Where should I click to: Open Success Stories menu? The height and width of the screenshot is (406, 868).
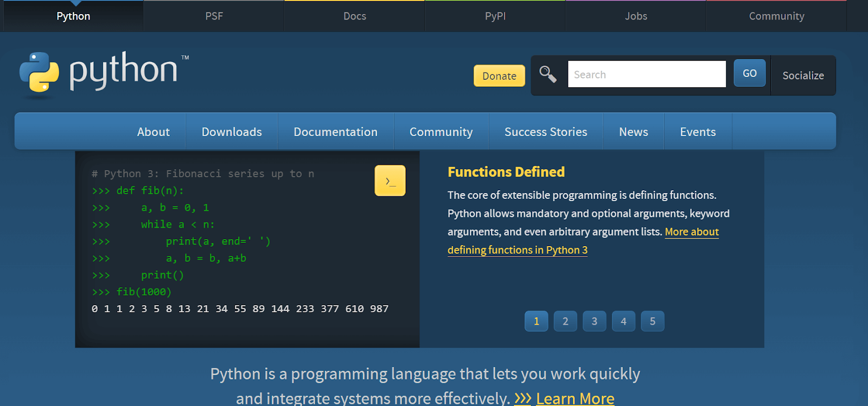546,132
